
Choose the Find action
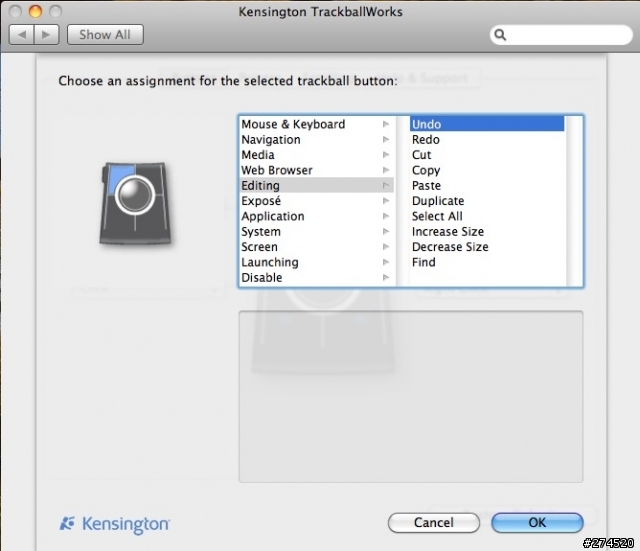point(487,262)
